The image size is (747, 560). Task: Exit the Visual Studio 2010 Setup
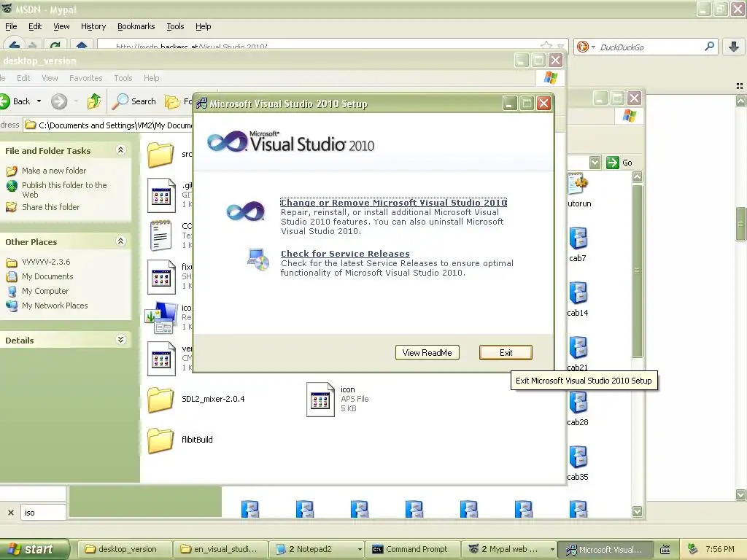[506, 353]
